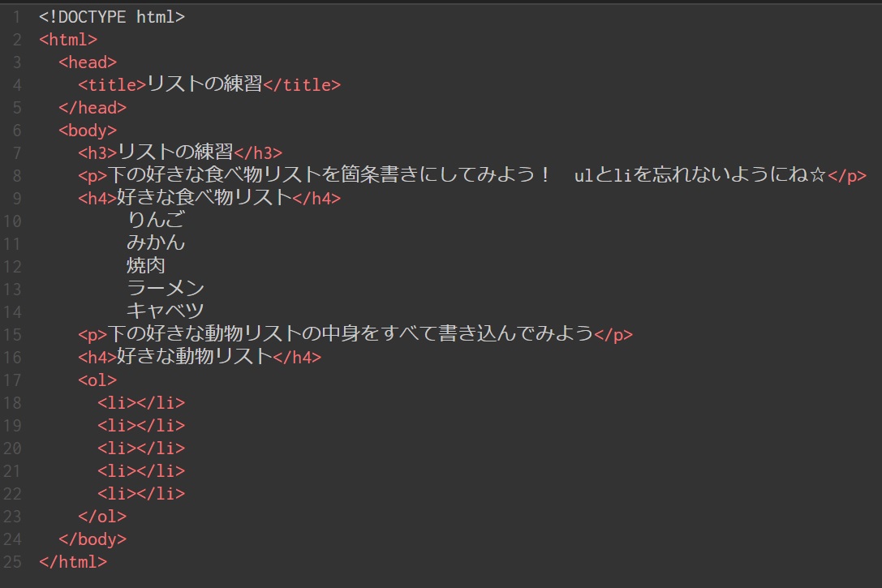Select the opening body tag

[88, 130]
